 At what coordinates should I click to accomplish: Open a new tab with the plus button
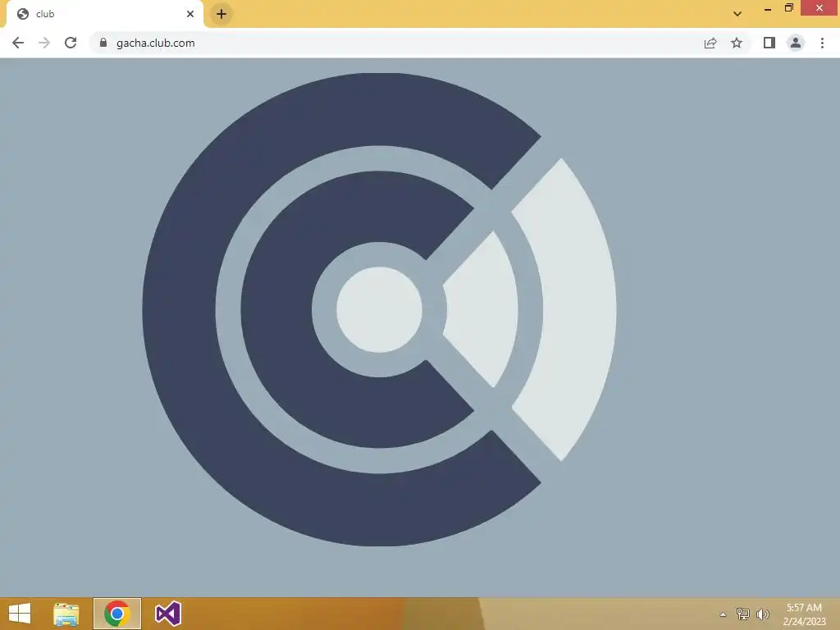(221, 14)
